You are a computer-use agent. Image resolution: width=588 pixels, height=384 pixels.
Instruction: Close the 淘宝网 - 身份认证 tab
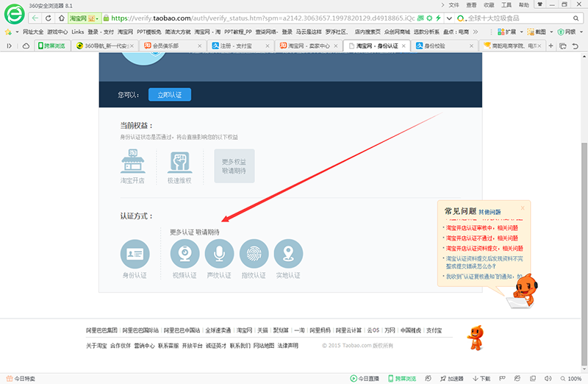click(404, 46)
